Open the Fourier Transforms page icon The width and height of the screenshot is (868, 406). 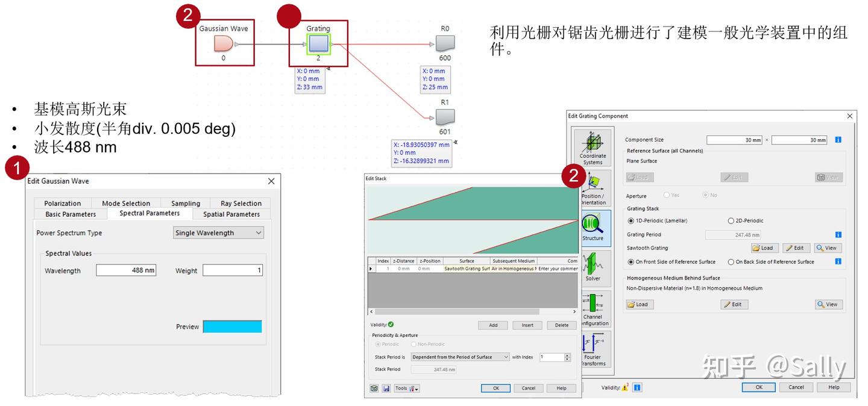(x=593, y=349)
